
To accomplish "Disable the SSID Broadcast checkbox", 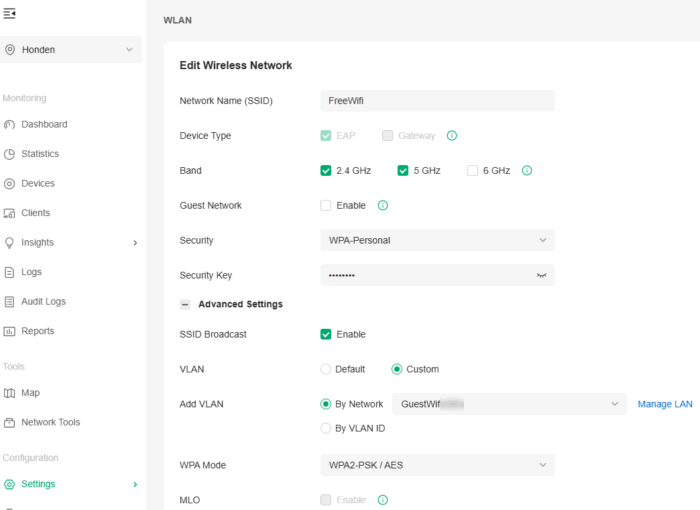I will 326,334.
